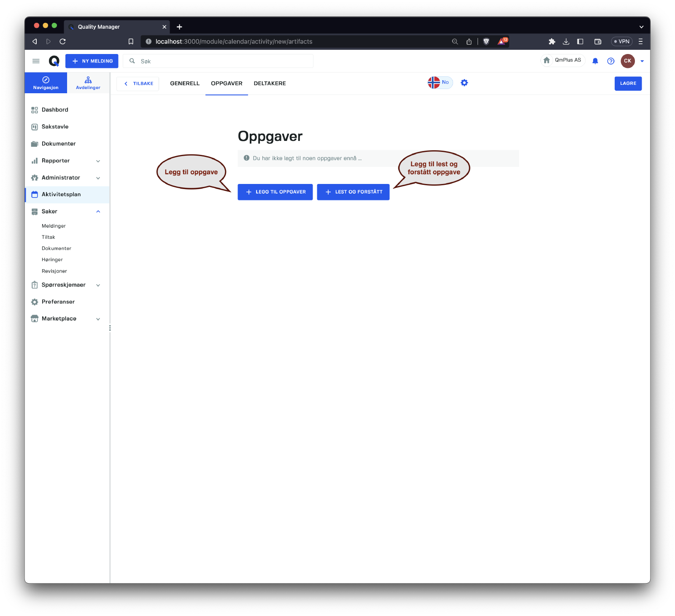
Task: Switch to the Generell tab
Action: [x=185, y=84]
